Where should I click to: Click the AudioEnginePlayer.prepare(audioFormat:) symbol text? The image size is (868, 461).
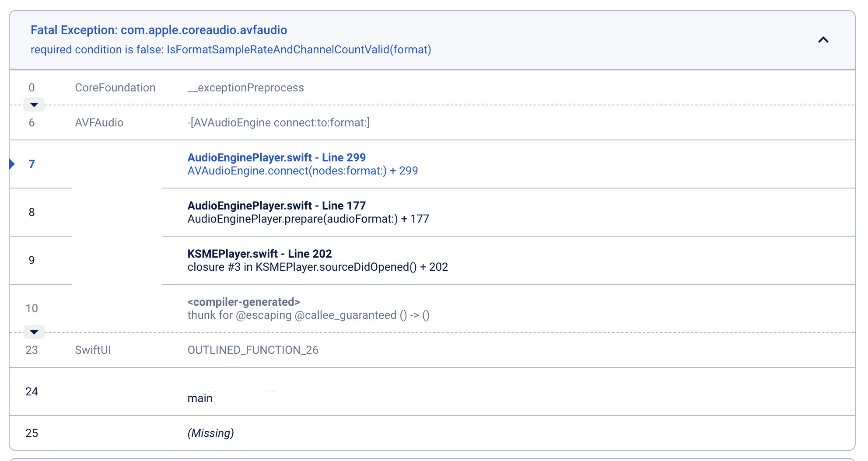(x=308, y=219)
